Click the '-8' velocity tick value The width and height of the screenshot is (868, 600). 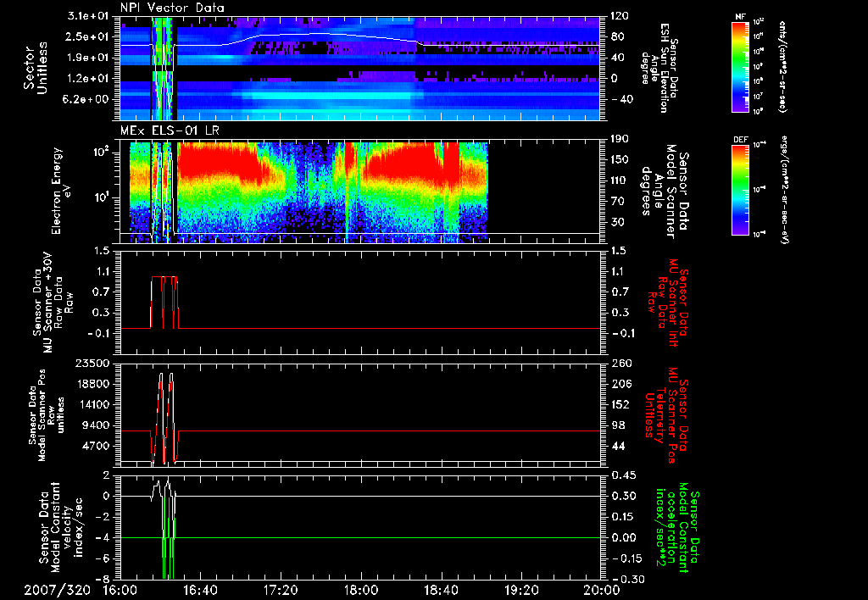pyautogui.click(x=102, y=579)
